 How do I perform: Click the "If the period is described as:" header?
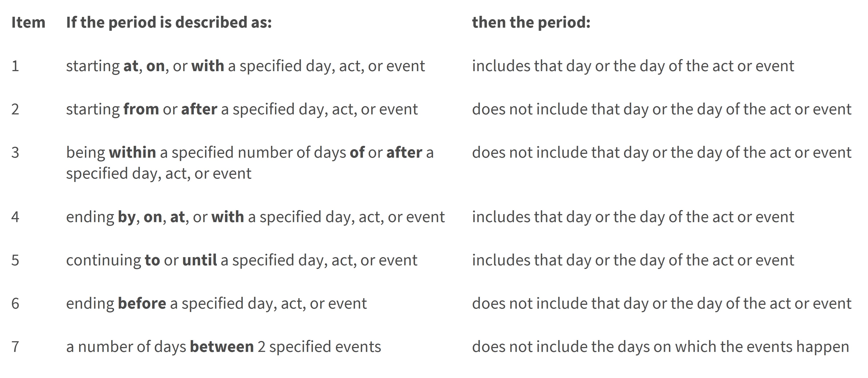coord(169,23)
